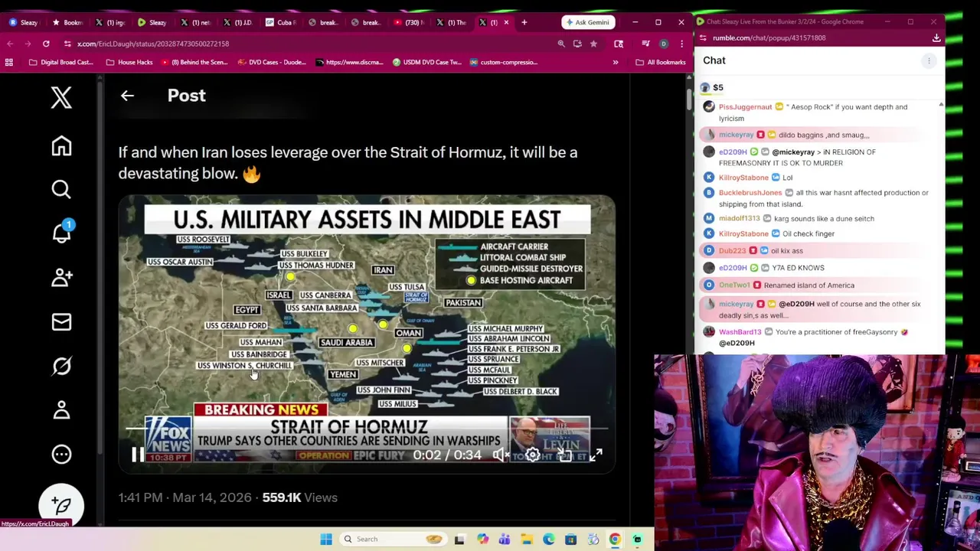Open the Profile icon in X sidebar

61,410
